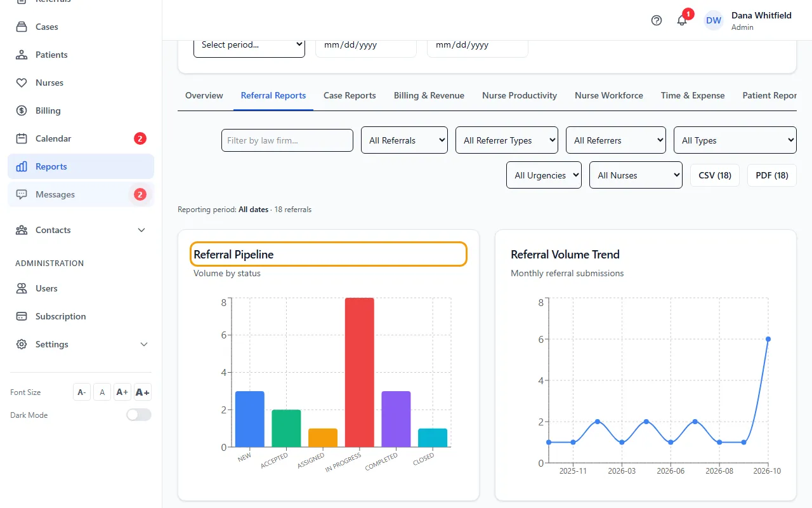Screen dimensions: 812x508
Task: Click the Dana Whitfield user name
Action: pos(761,15)
